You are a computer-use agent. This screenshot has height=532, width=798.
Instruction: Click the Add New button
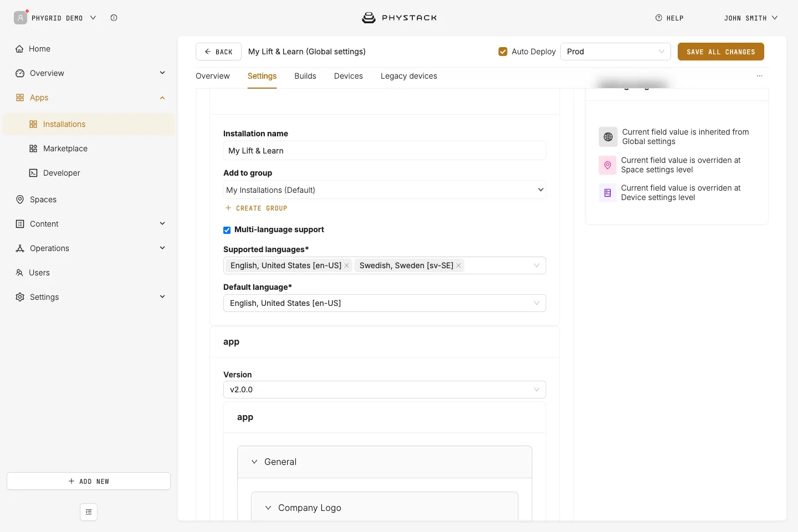click(89, 481)
